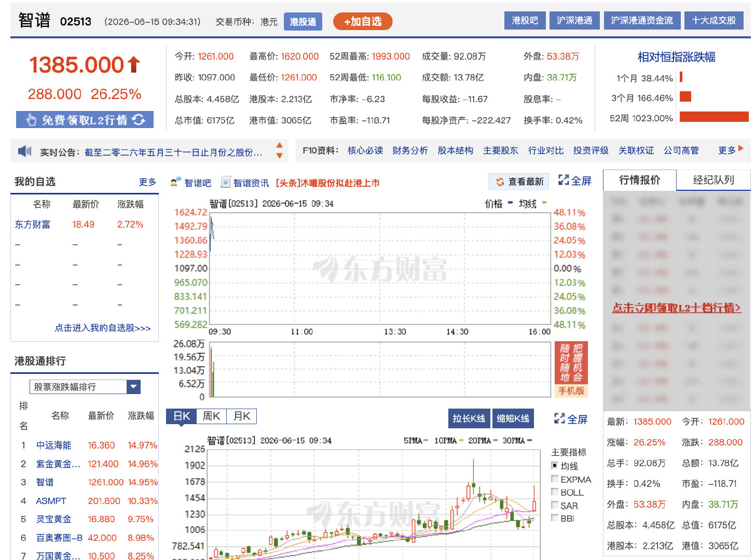Viewport: 755px width, 560px height.
Task: Open 沪深港通资金流 button
Action: click(642, 20)
